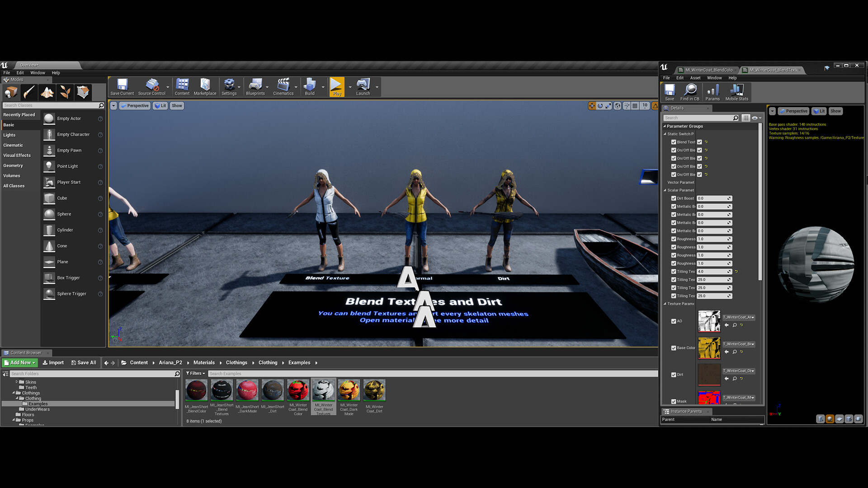The image size is (868, 488).
Task: Toggle the AO texture parameter checkbox
Action: pos(674,321)
